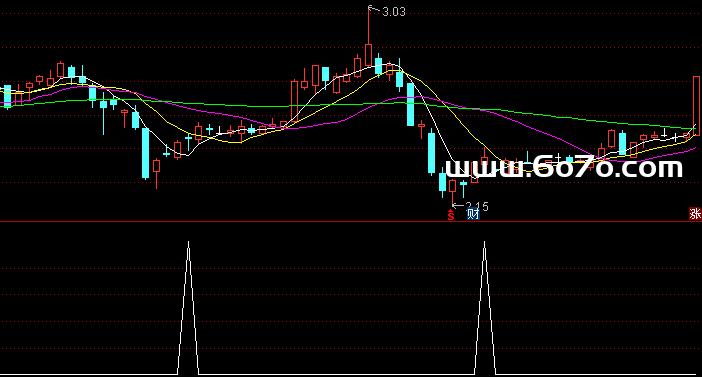This screenshot has width=702, height=377.
Task: Select the 2.15 low price label
Action: coord(477,206)
